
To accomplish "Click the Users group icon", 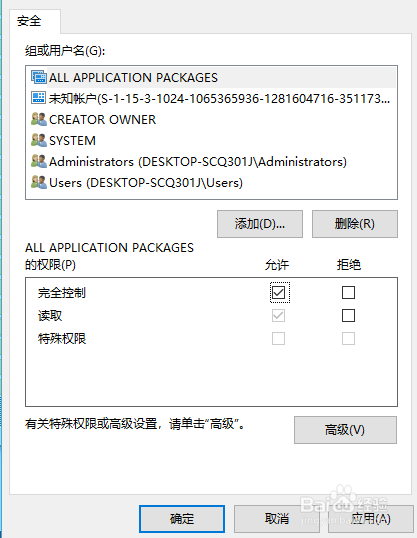I will coord(38,183).
